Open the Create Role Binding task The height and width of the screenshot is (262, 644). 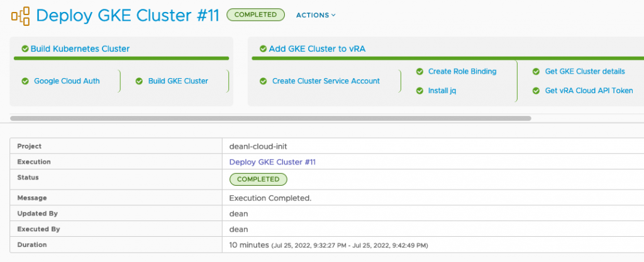pos(462,72)
